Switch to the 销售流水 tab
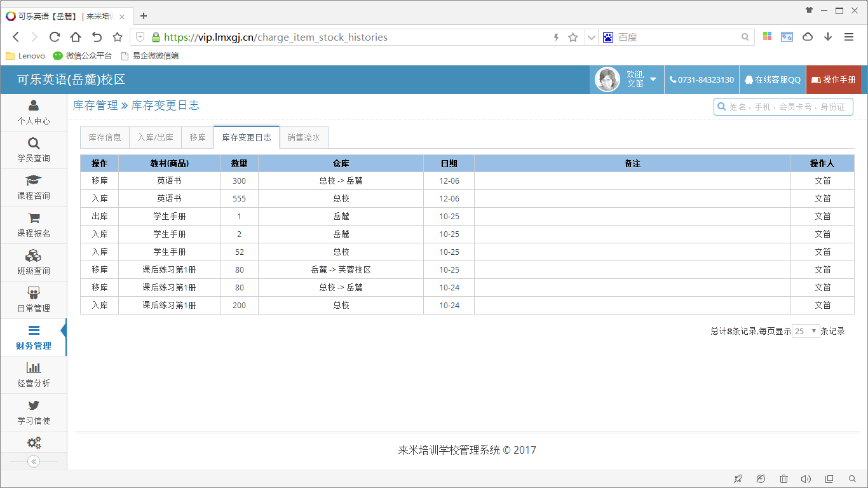 (303, 137)
